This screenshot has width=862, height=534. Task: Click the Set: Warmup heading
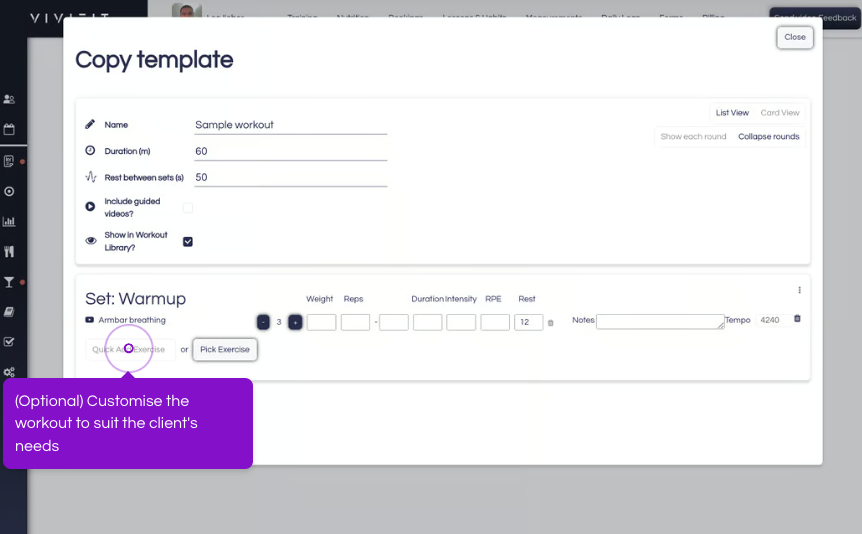135,299
